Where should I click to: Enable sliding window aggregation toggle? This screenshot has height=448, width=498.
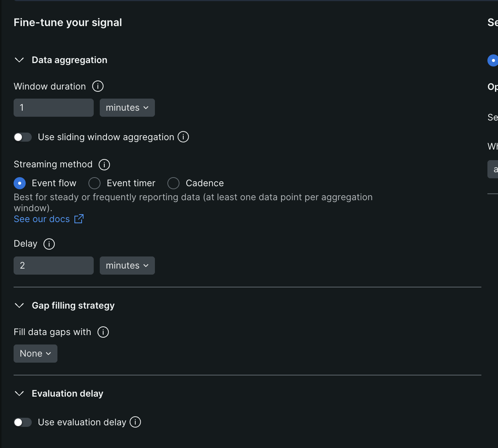tap(23, 137)
